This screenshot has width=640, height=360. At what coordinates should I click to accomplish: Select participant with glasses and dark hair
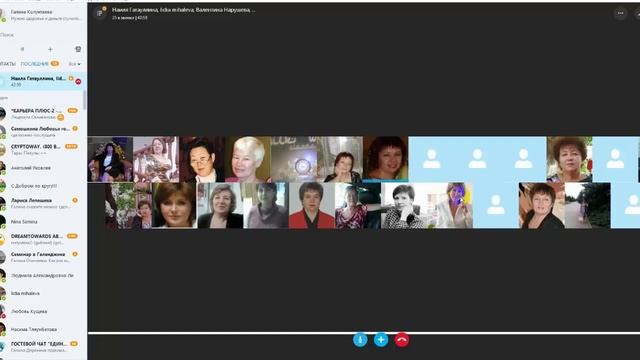202,159
